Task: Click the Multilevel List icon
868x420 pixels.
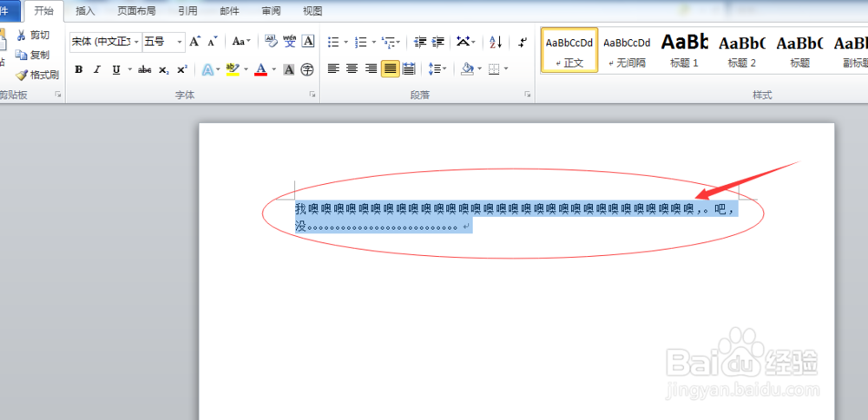Action: click(x=389, y=42)
